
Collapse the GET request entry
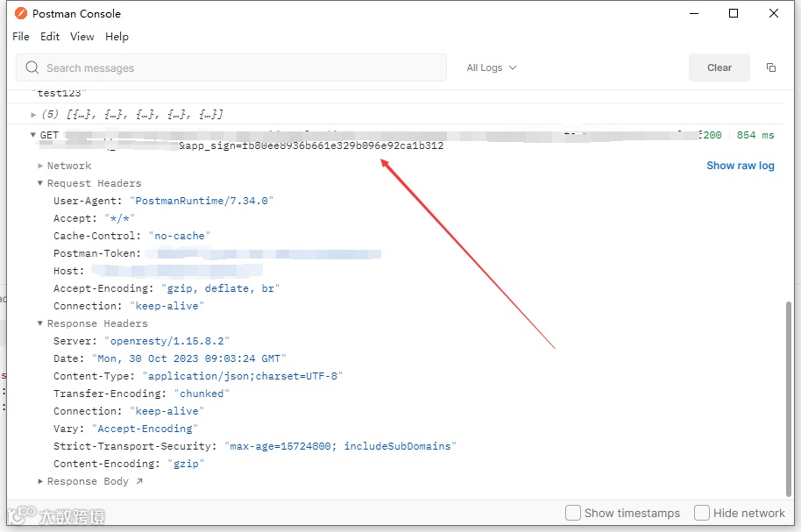32,135
